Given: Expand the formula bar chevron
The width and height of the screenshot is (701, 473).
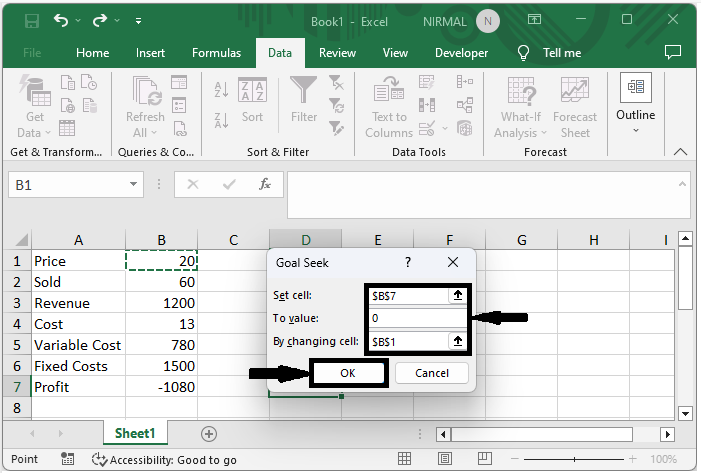Looking at the screenshot, I should coord(682,184).
